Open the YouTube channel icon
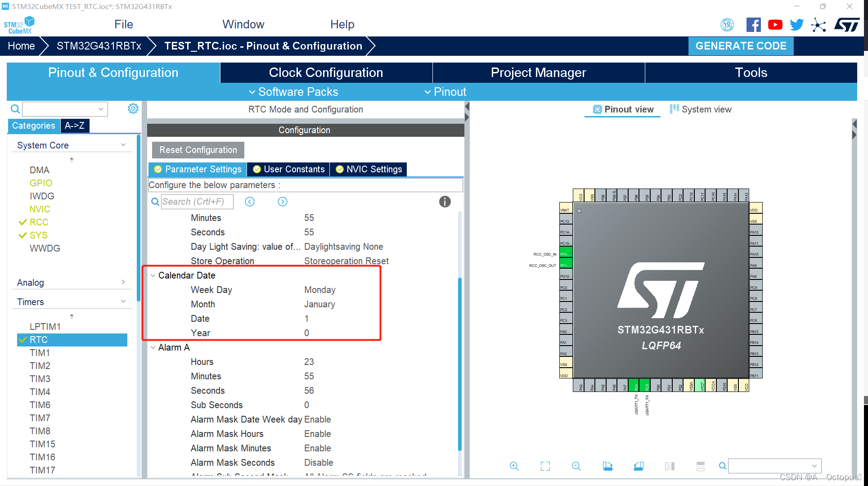 pyautogui.click(x=775, y=25)
